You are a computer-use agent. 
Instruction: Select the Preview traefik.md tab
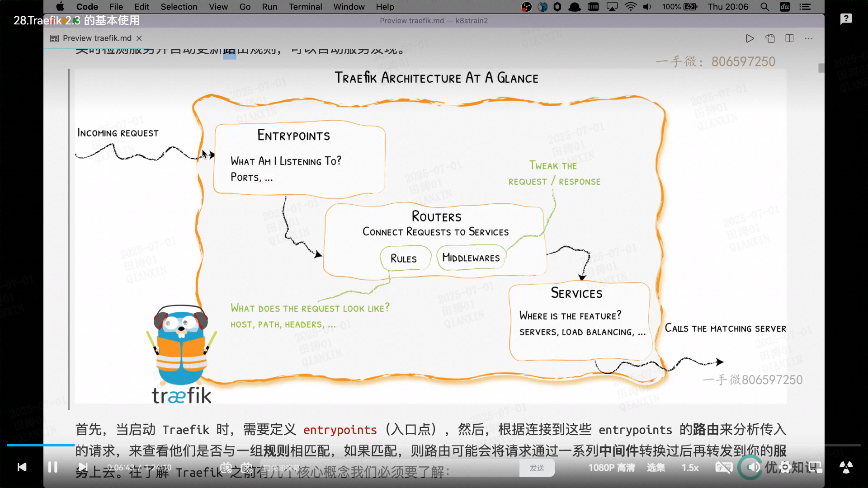(x=97, y=38)
